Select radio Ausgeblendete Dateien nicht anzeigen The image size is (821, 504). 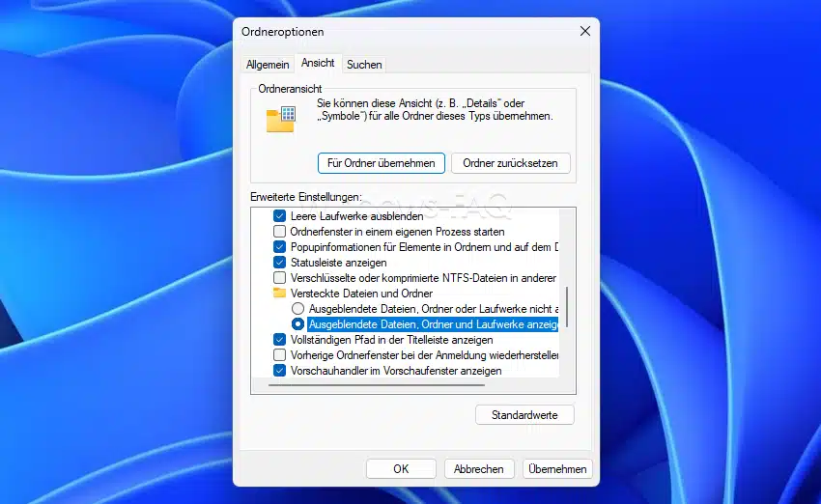tap(297, 308)
